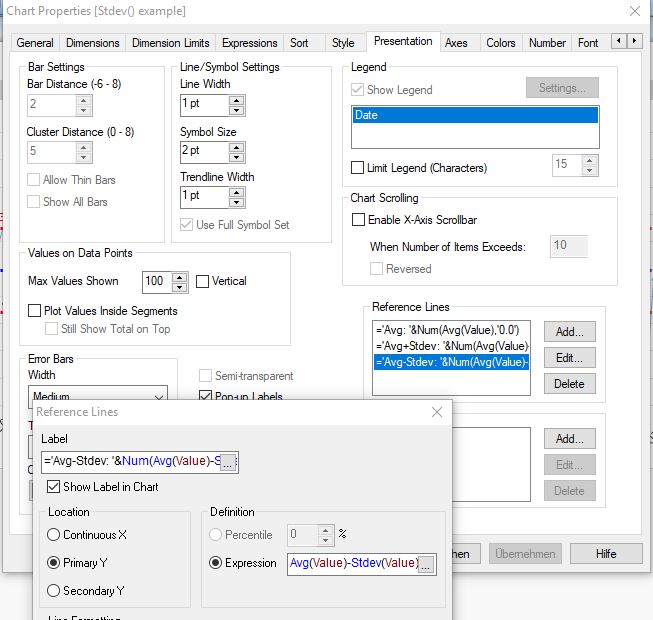Enable X-Axis Scrollbar checkbox
The width and height of the screenshot is (653, 620).
point(358,220)
